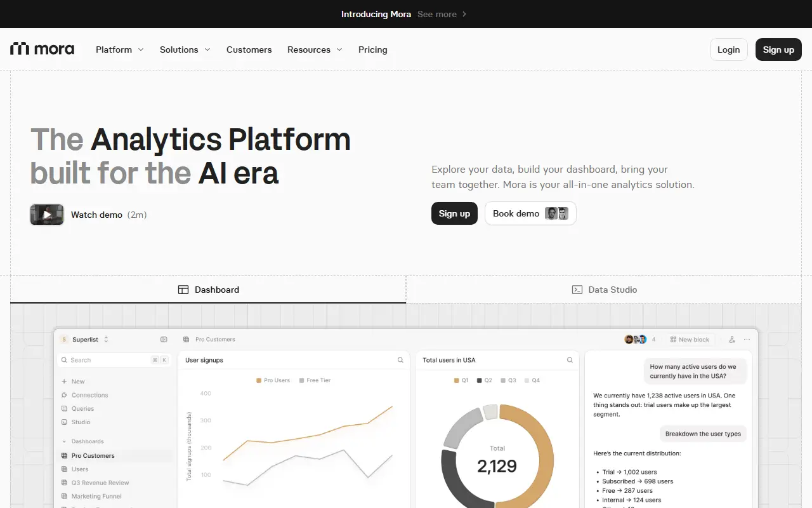Click the plus icon next to New

tap(64, 382)
